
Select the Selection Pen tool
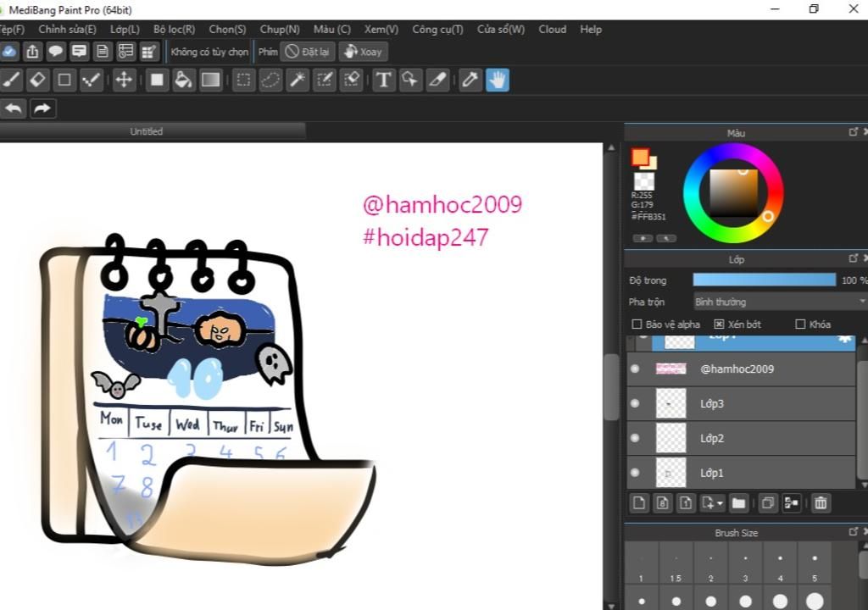click(x=325, y=80)
